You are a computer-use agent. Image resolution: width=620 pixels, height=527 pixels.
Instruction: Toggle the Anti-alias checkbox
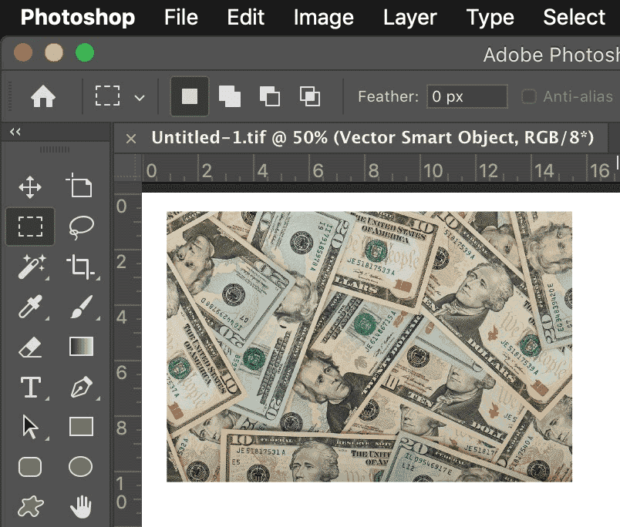click(x=529, y=96)
